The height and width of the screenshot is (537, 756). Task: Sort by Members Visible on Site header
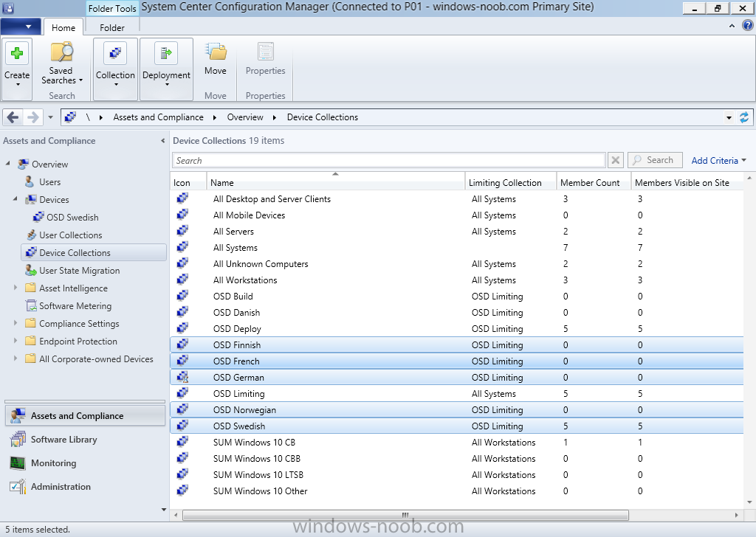click(x=687, y=182)
